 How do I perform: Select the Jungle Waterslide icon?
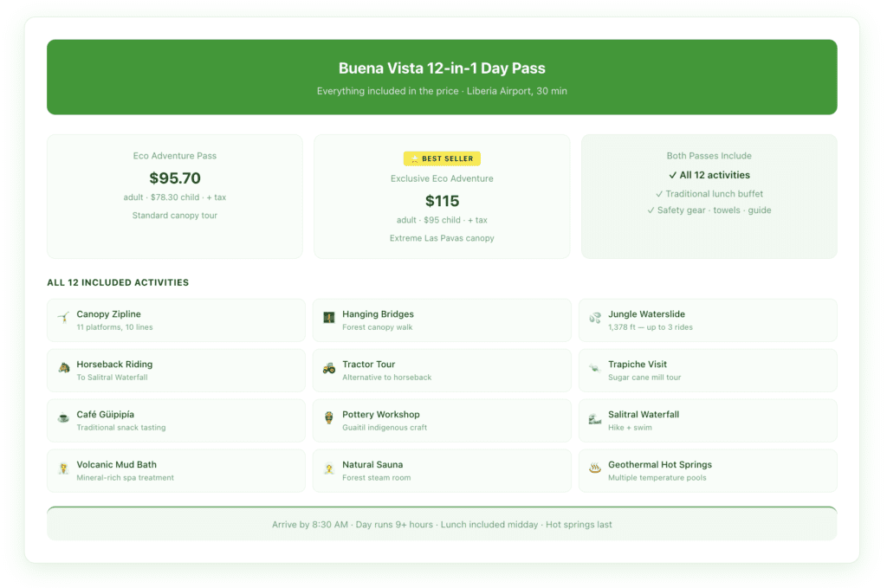[594, 320]
